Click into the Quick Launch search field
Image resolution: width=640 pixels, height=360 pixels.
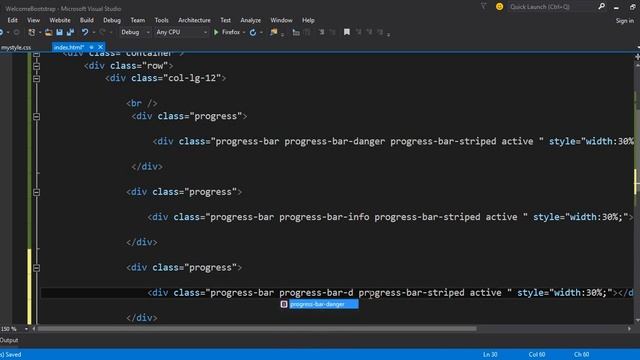pos(551,7)
